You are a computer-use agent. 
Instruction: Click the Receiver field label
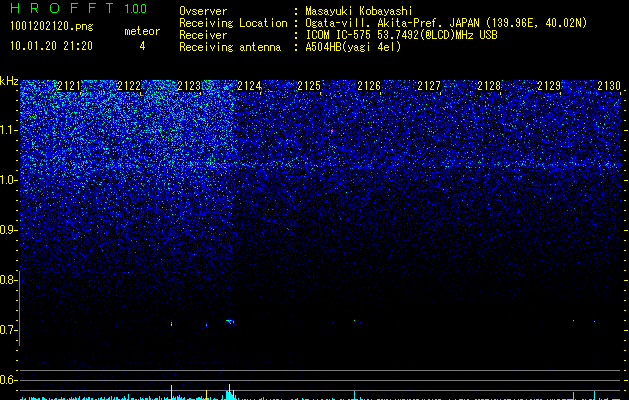[x=203, y=35]
